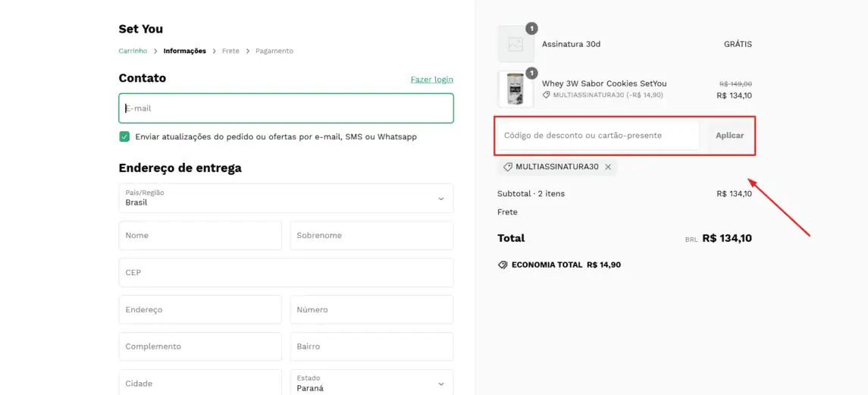Click the Endereço input field

[x=200, y=309]
